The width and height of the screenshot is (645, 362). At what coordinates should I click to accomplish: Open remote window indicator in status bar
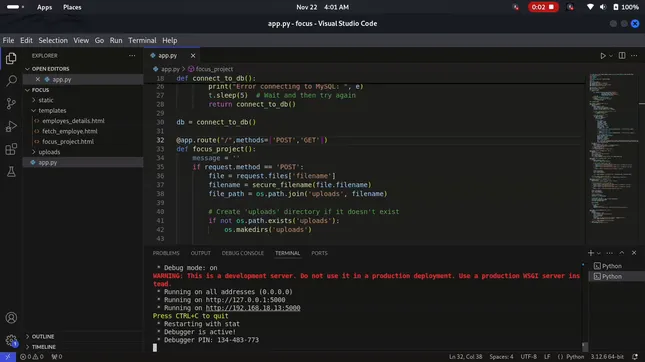[8, 357]
